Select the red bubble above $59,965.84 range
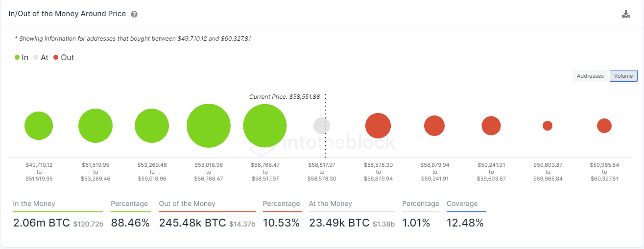Image resolution: width=644 pixels, height=249 pixels. pyautogui.click(x=604, y=126)
